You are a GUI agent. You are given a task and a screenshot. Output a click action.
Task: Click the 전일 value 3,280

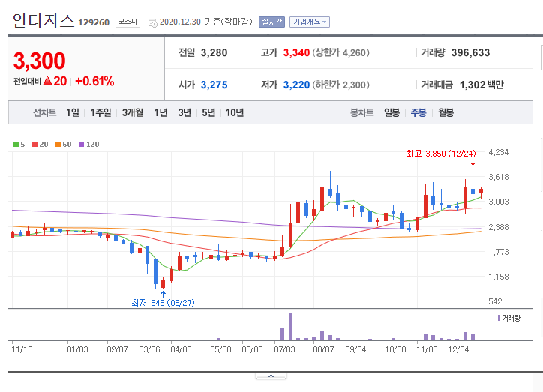[214, 53]
